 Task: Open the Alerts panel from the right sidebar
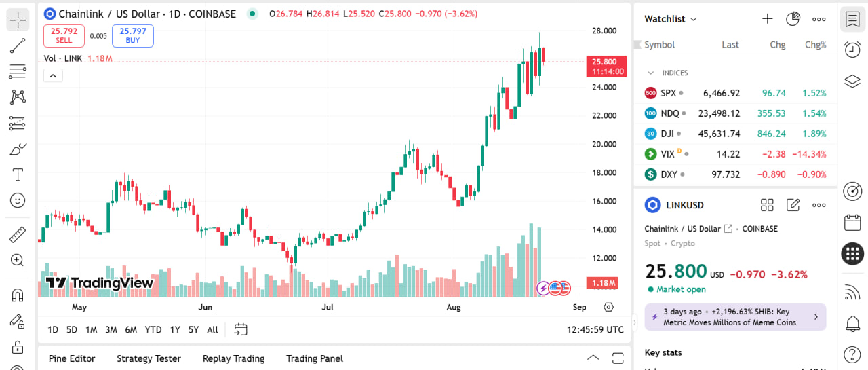coord(852,49)
